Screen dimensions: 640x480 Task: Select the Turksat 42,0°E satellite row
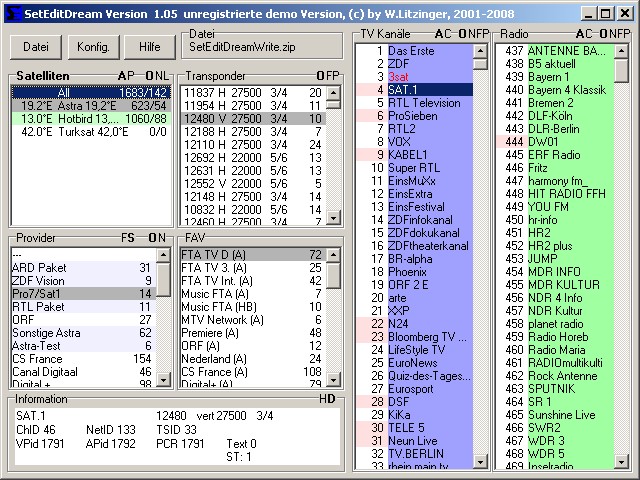click(91, 132)
